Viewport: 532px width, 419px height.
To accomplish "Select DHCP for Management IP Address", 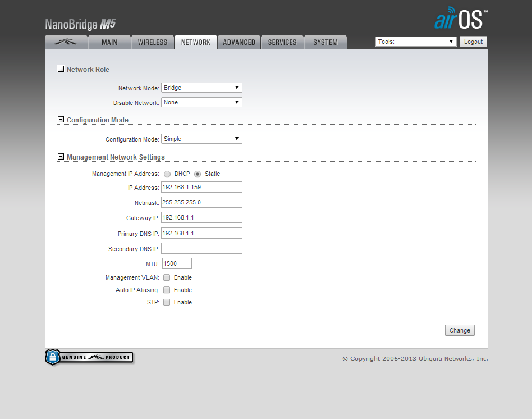I will pyautogui.click(x=167, y=174).
